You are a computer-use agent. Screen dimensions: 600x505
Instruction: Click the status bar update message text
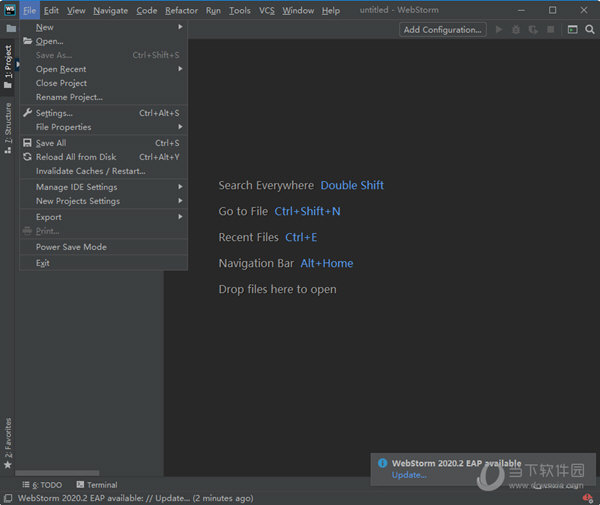click(135, 498)
